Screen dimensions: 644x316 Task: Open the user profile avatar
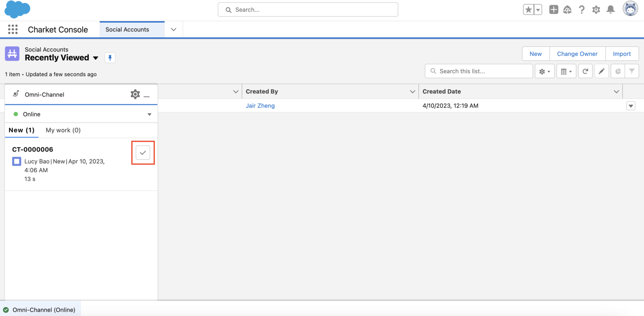pyautogui.click(x=631, y=9)
